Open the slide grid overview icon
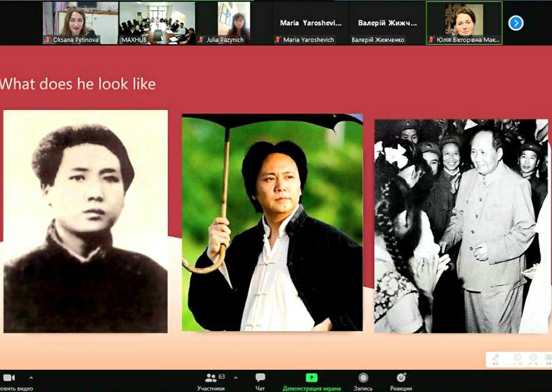Viewport: 552px width, 392px height. tap(547, 357)
